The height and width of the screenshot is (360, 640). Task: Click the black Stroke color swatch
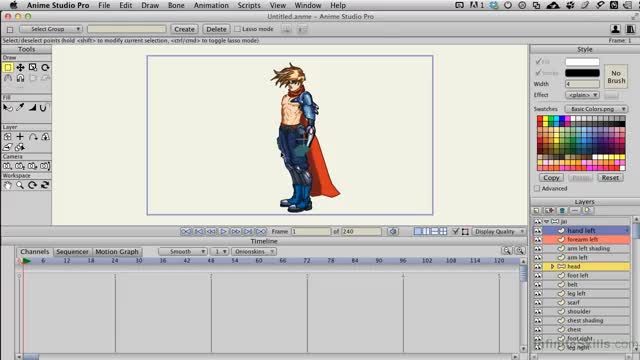point(582,73)
